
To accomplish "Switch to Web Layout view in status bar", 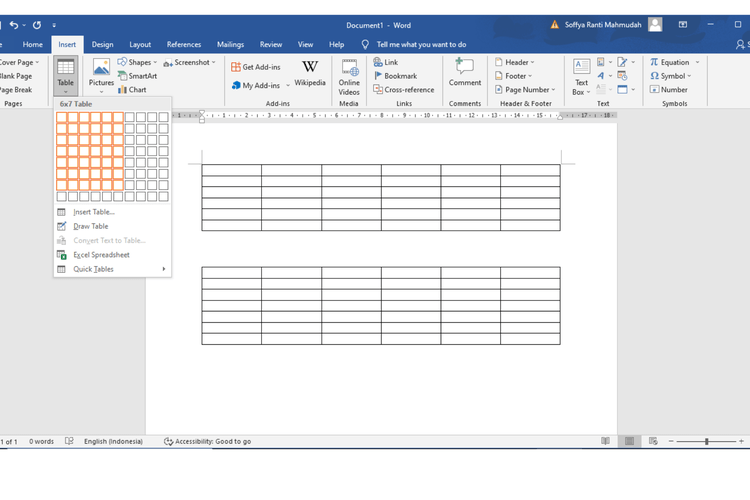I will (653, 441).
